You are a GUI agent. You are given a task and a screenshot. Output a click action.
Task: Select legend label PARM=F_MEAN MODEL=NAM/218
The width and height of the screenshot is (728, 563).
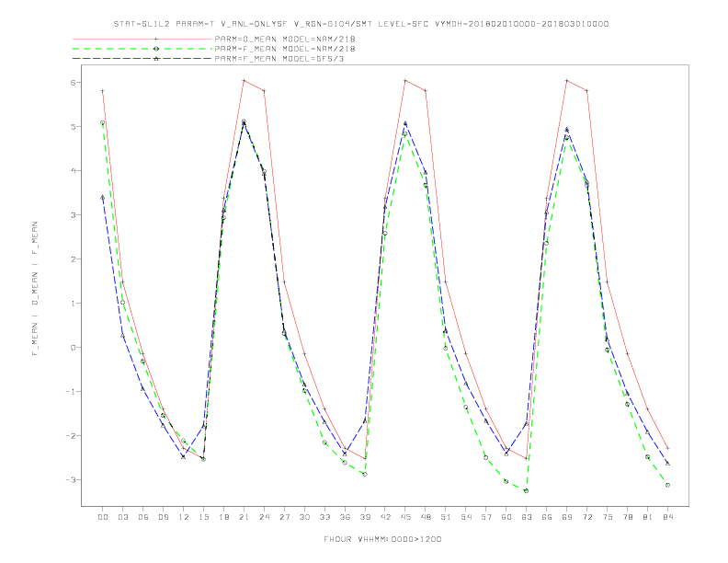(x=285, y=49)
